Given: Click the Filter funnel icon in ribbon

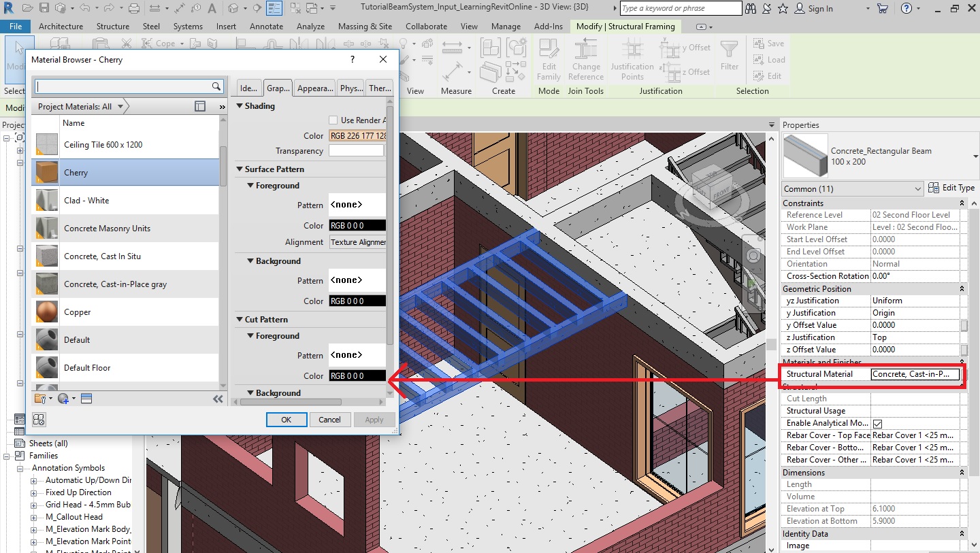Looking at the screenshot, I should pos(729,50).
